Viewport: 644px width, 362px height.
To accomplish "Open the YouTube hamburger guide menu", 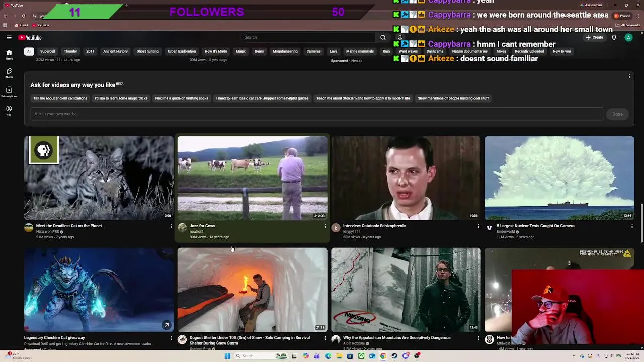I will [x=9, y=38].
